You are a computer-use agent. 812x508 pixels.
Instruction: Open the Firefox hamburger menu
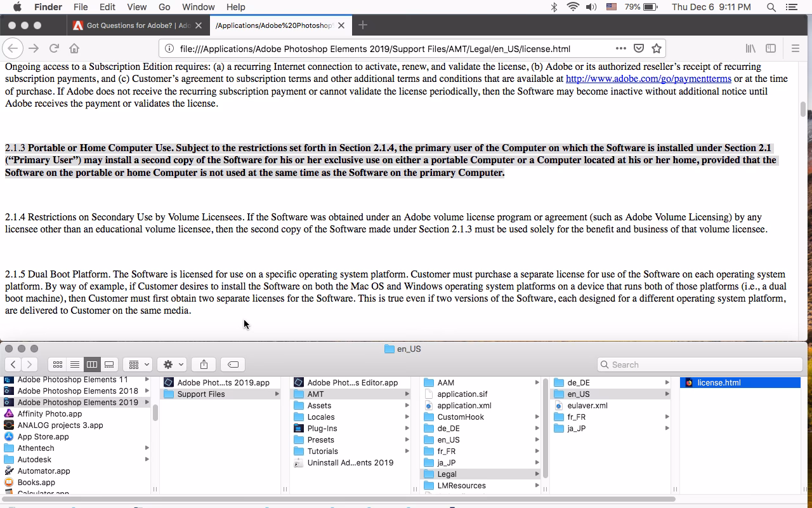(x=795, y=48)
